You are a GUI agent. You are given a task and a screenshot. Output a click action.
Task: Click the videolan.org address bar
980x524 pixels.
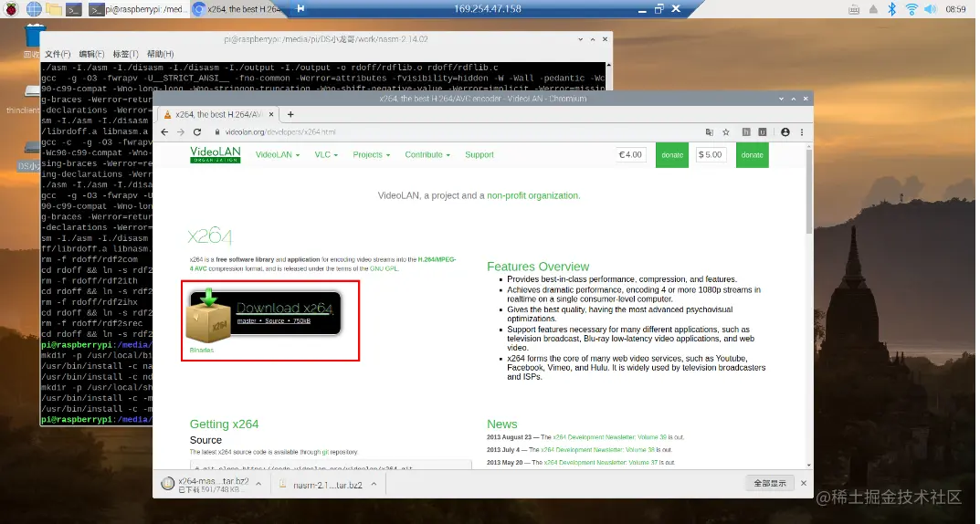coord(457,131)
